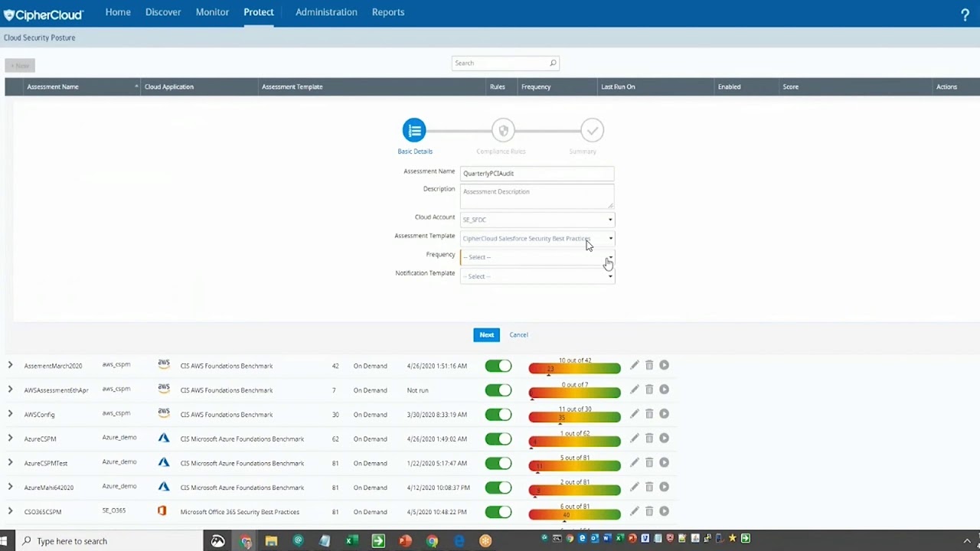Open PowerPoint from the Windows taskbar

(x=405, y=541)
